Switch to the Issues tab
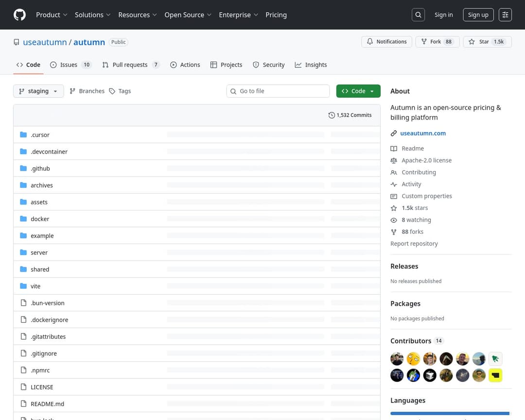This screenshot has height=420, width=525. (x=70, y=65)
